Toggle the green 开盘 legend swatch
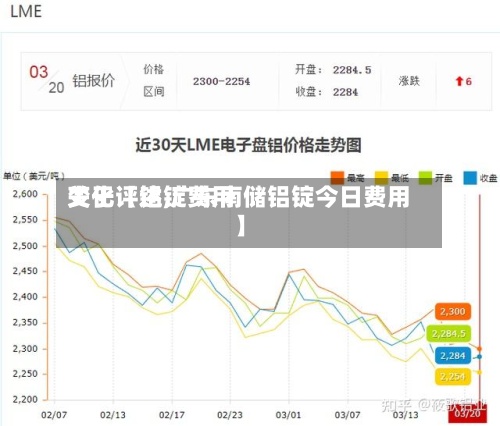The height and width of the screenshot is (426, 500). click(425, 178)
